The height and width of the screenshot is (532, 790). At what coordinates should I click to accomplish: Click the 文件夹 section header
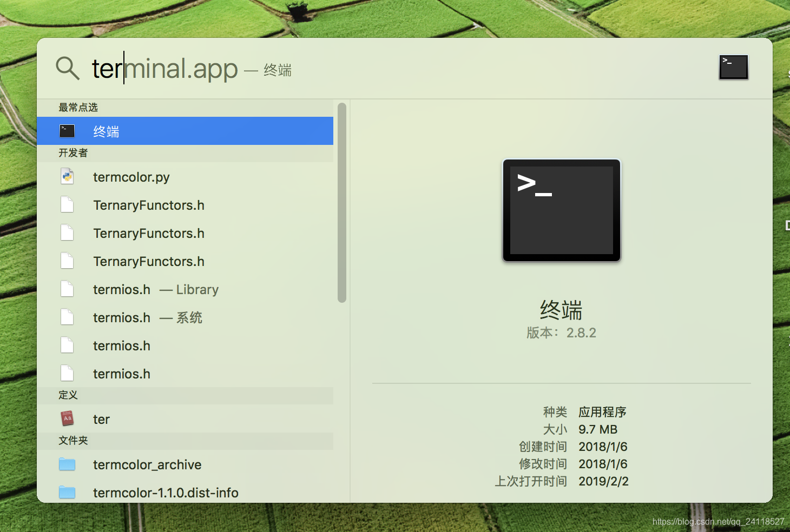[x=73, y=441]
